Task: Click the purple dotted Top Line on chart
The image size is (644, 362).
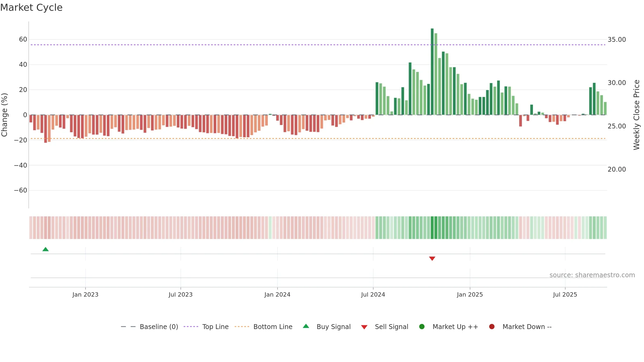Action: pyautogui.click(x=318, y=45)
